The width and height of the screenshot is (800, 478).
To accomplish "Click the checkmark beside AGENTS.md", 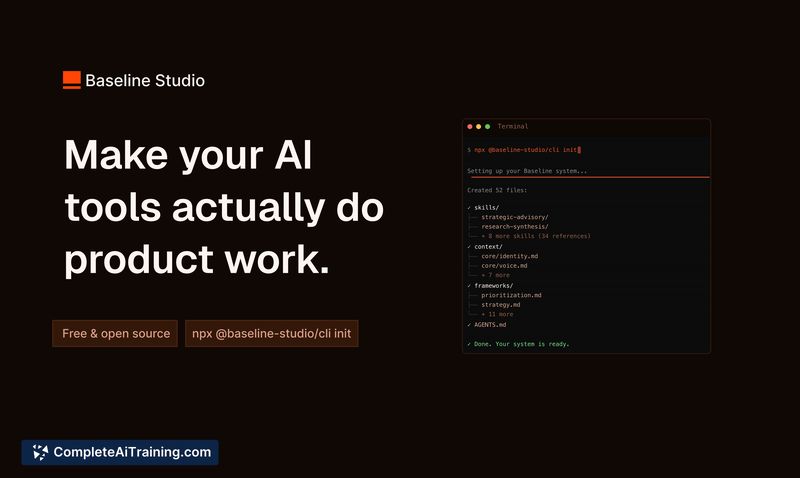I will tap(469, 324).
